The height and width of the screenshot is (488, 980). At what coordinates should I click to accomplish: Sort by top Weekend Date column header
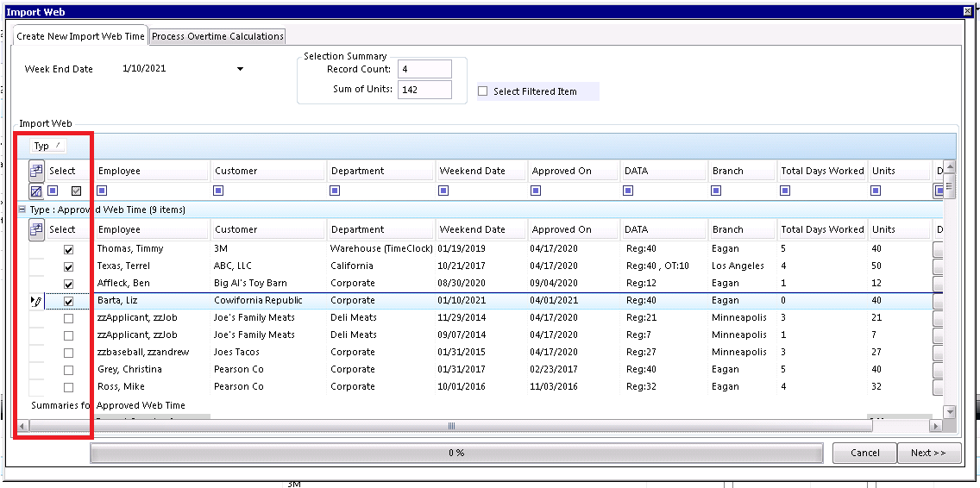(x=481, y=171)
